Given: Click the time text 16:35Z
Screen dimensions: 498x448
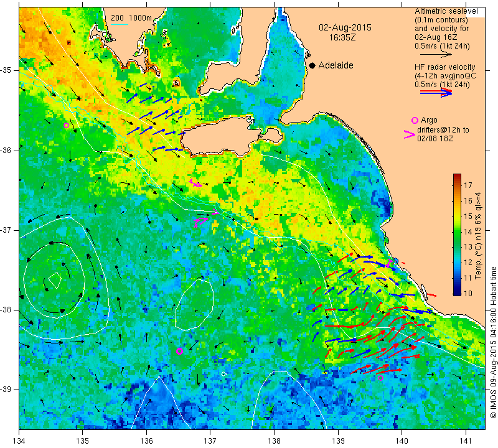Looking at the screenshot, I should (x=342, y=37).
